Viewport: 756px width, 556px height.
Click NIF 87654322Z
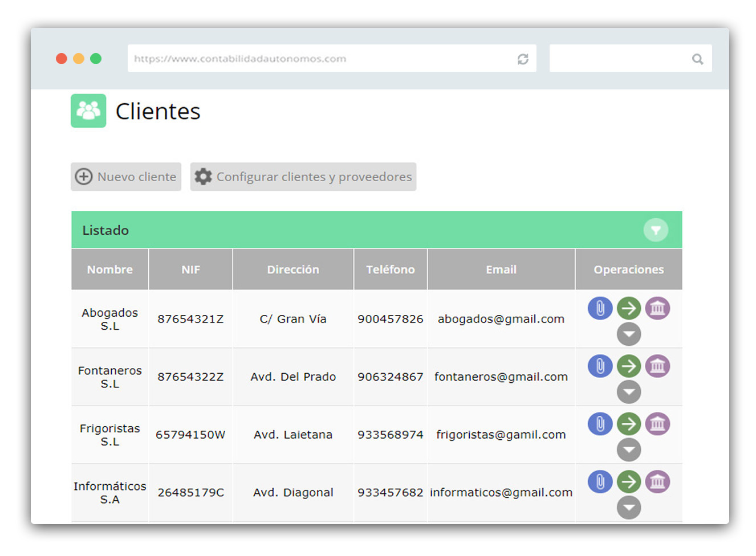click(x=190, y=377)
